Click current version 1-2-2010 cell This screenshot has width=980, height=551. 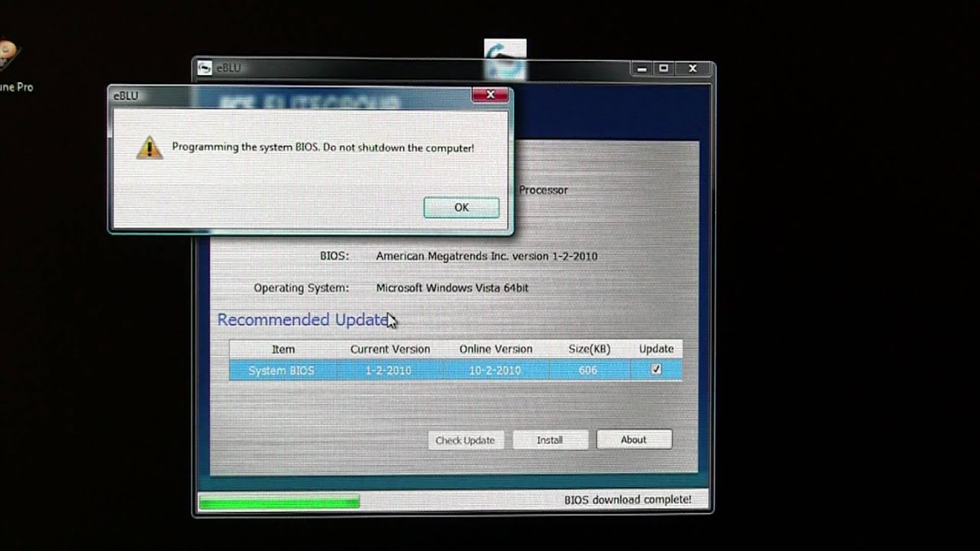[388, 370]
